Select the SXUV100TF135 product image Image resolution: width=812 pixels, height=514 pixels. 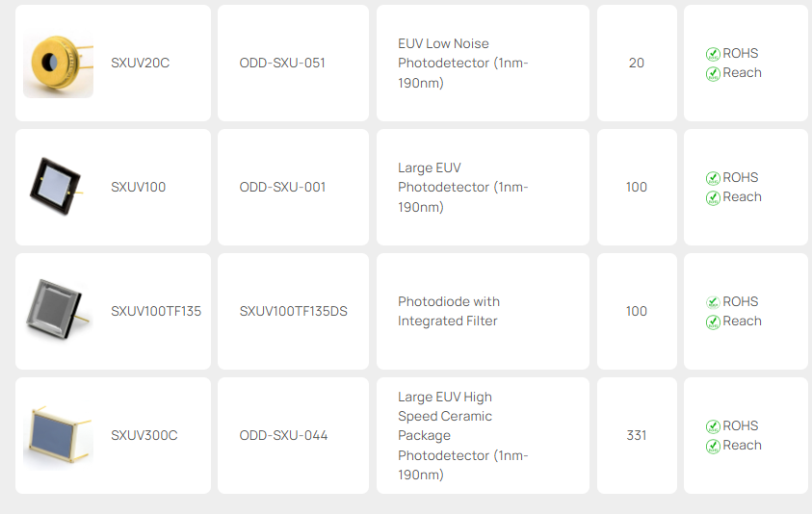[58, 310]
